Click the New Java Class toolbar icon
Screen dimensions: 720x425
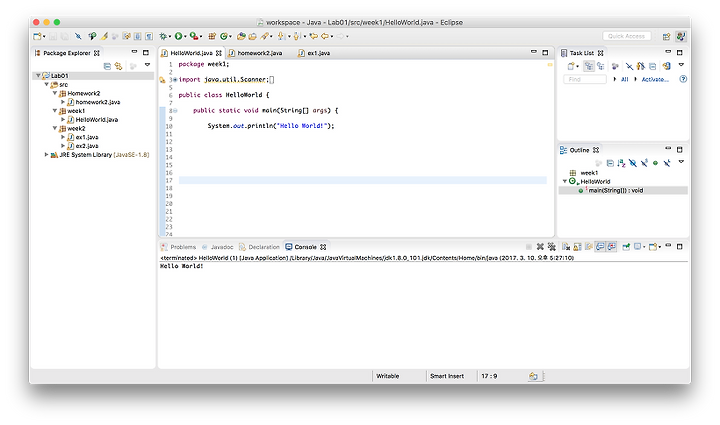coord(224,36)
